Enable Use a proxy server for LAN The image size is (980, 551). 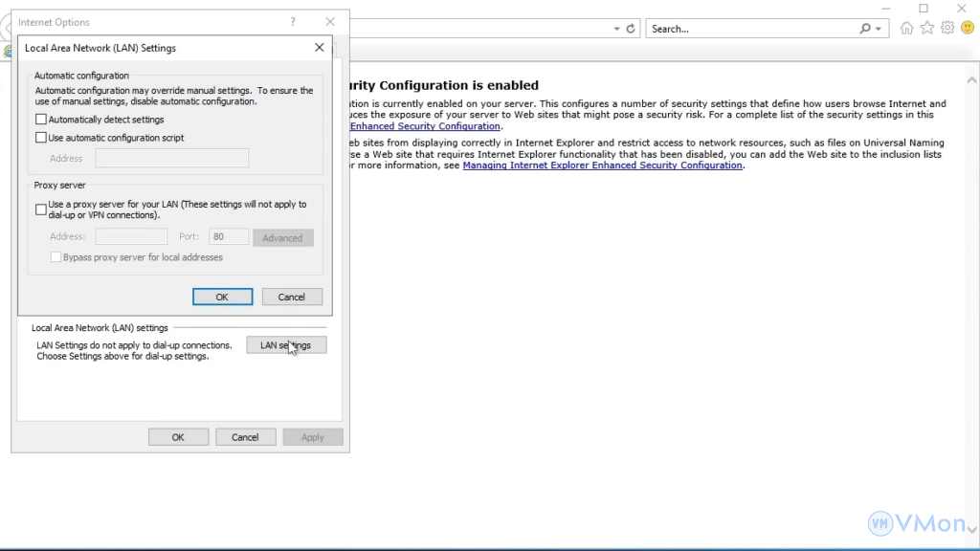[x=41, y=209]
